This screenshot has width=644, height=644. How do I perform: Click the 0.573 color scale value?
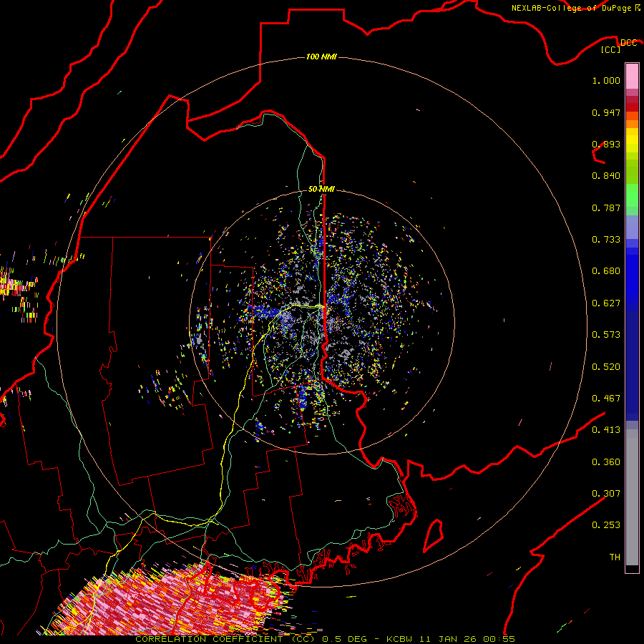pyautogui.click(x=606, y=335)
